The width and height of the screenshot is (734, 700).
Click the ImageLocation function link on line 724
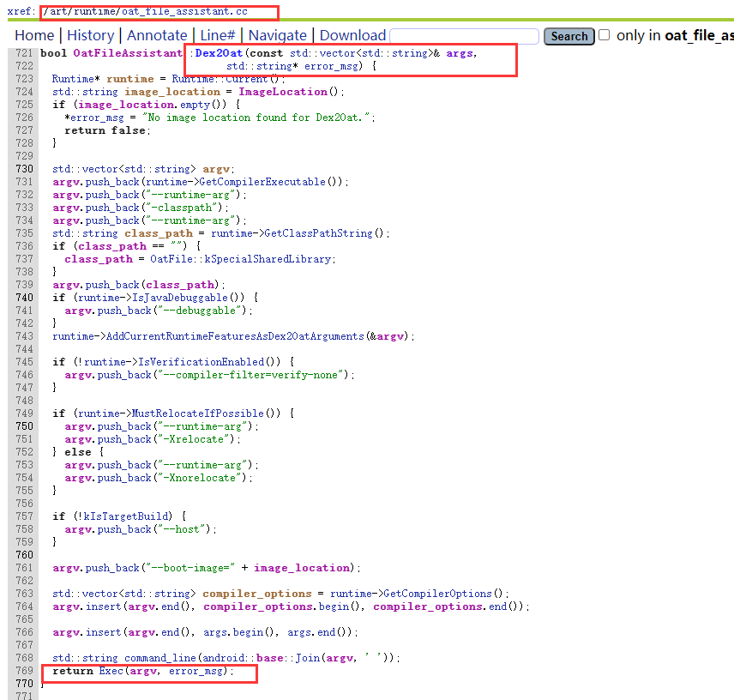tap(283, 92)
